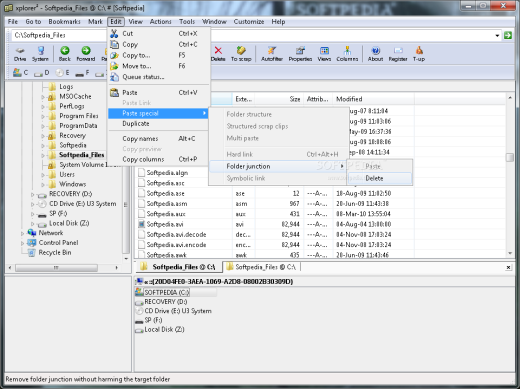The height and width of the screenshot is (389, 520).
Task: Go Forward using the green arrow
Action: point(86,54)
